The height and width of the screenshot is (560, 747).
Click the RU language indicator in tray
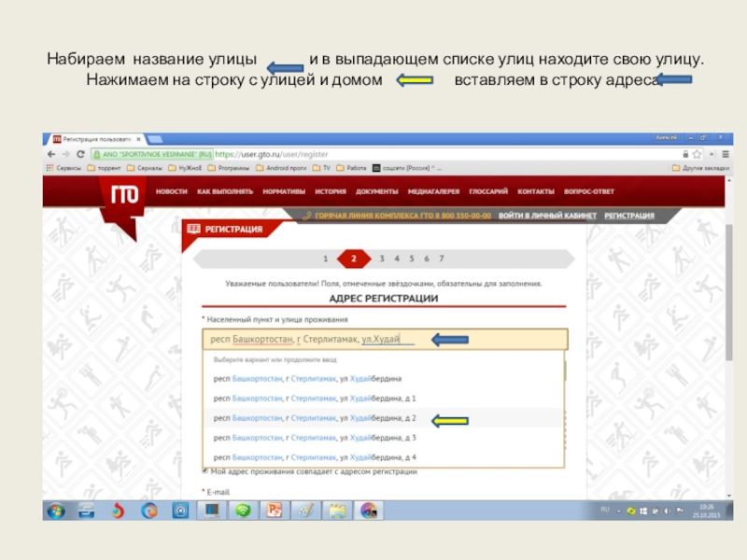click(x=605, y=510)
